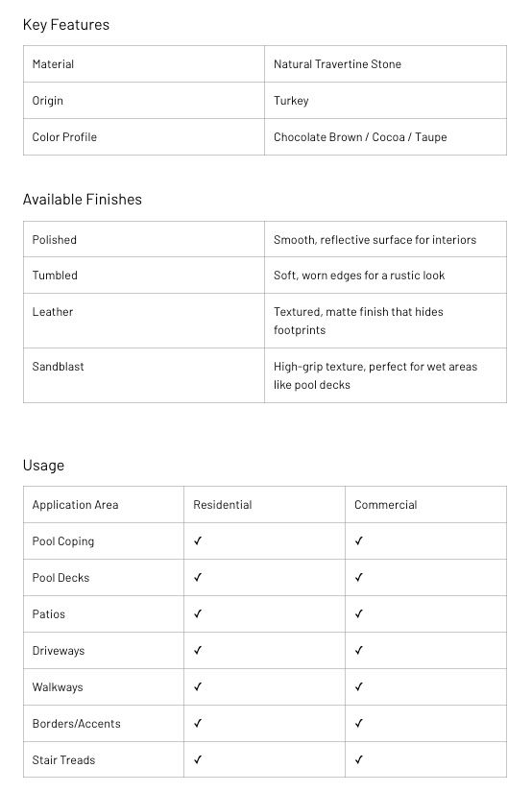Click the Residential column header
This screenshot has width=532, height=792.
(x=222, y=505)
